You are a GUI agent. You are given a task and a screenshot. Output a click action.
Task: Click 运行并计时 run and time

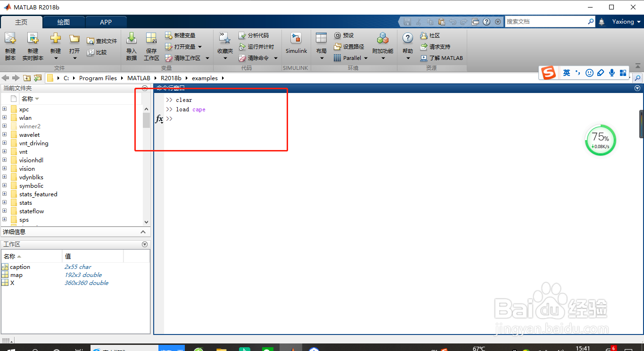pyautogui.click(x=256, y=47)
